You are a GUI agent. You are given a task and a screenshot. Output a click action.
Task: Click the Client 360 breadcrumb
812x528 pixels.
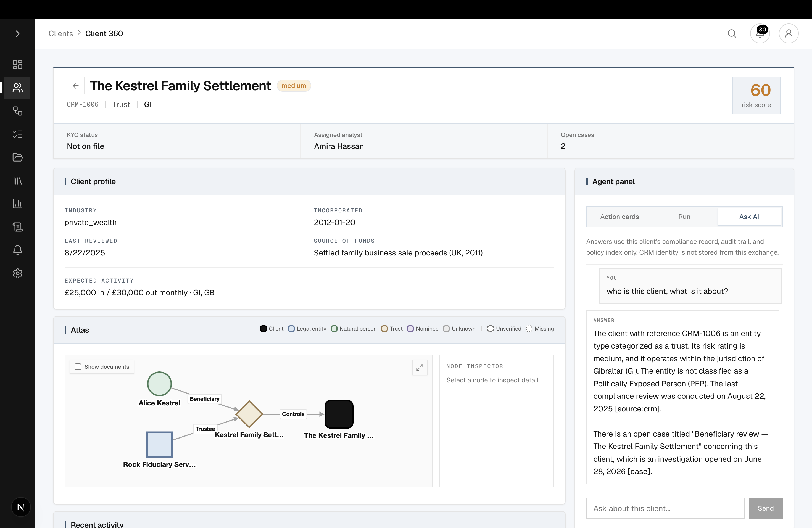point(104,33)
